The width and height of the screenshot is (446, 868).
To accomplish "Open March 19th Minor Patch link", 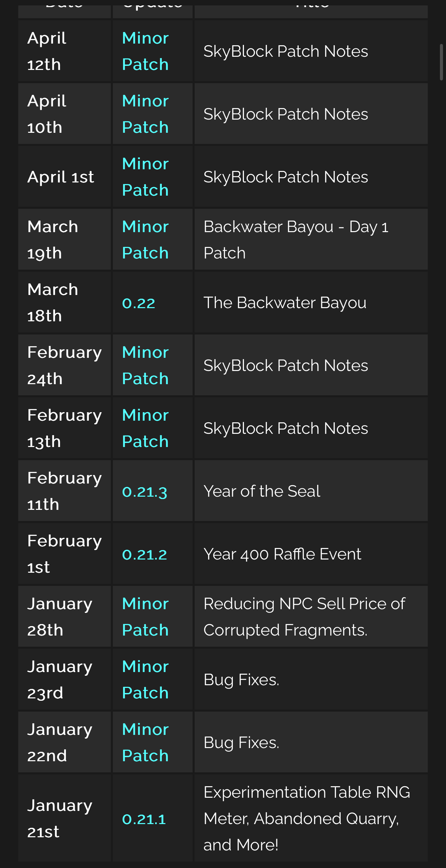I will coord(145,240).
